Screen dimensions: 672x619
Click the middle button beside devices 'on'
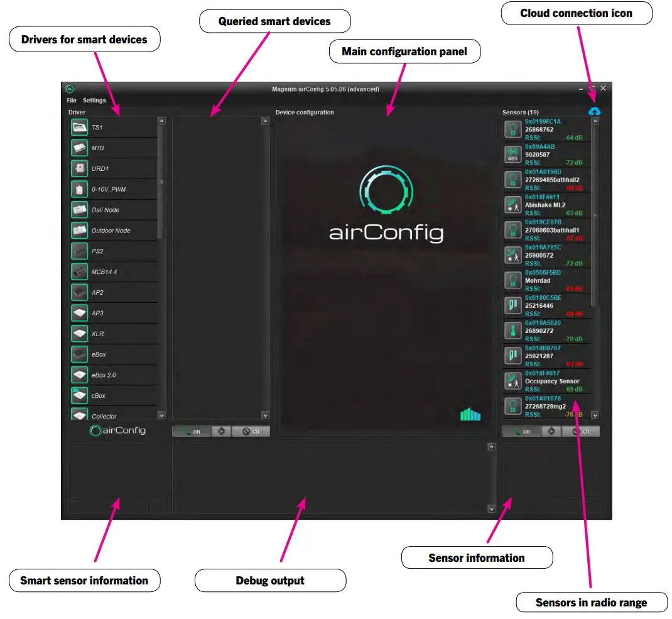(x=221, y=431)
